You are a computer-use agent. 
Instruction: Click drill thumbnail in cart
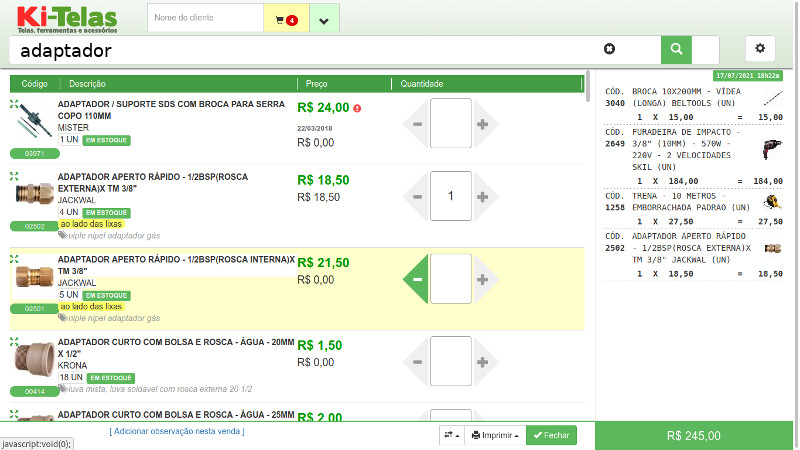tap(772, 149)
